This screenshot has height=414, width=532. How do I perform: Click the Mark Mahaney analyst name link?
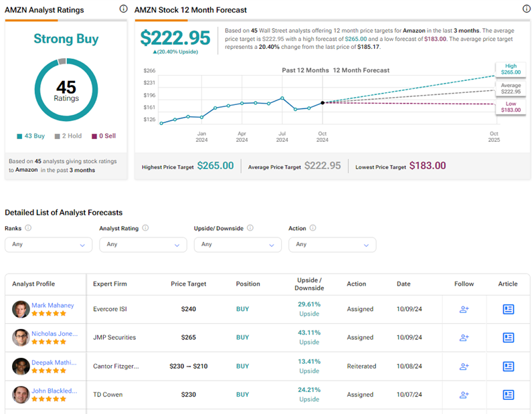[x=53, y=305]
